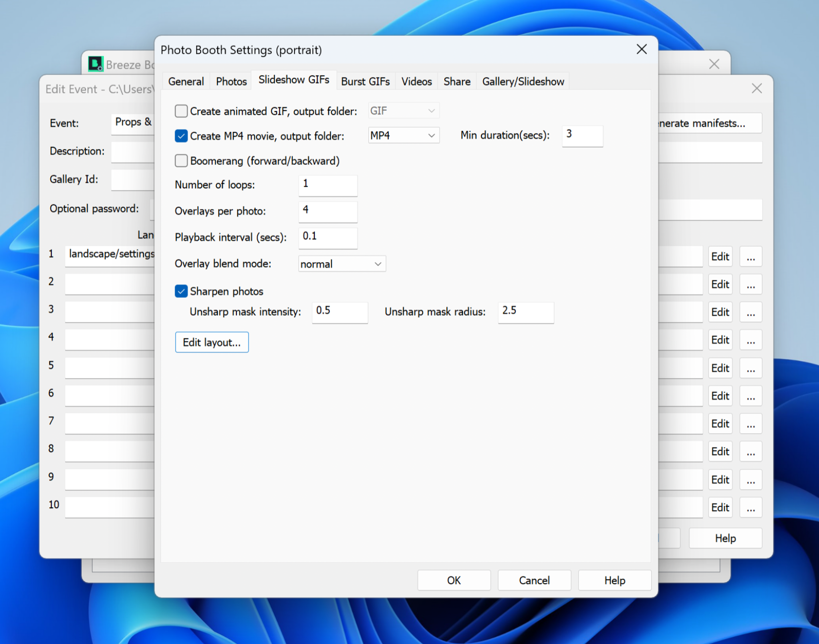819x644 pixels.
Task: Toggle the Boomerang forward/backward checkbox
Action: (181, 161)
